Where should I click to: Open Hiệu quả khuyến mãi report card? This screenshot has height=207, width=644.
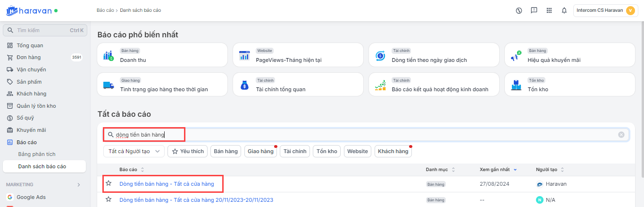tap(570, 55)
